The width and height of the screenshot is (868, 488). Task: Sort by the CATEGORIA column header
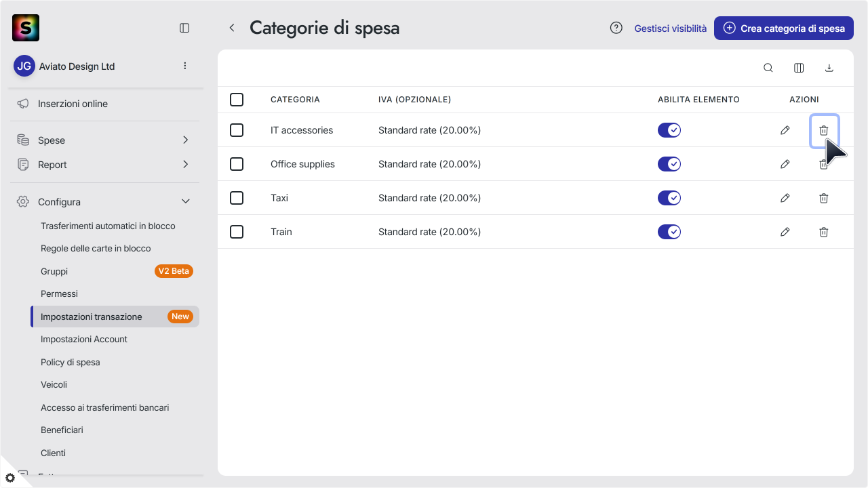coord(295,100)
